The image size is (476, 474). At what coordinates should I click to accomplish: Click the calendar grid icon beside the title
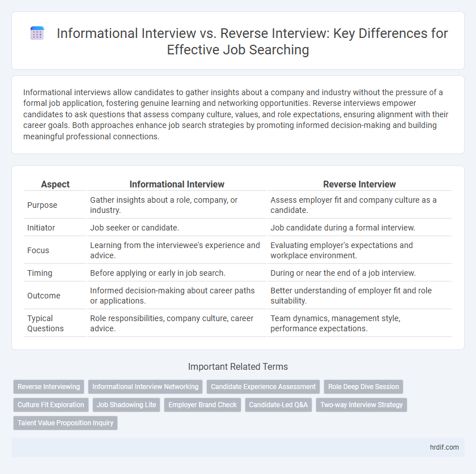click(x=37, y=33)
